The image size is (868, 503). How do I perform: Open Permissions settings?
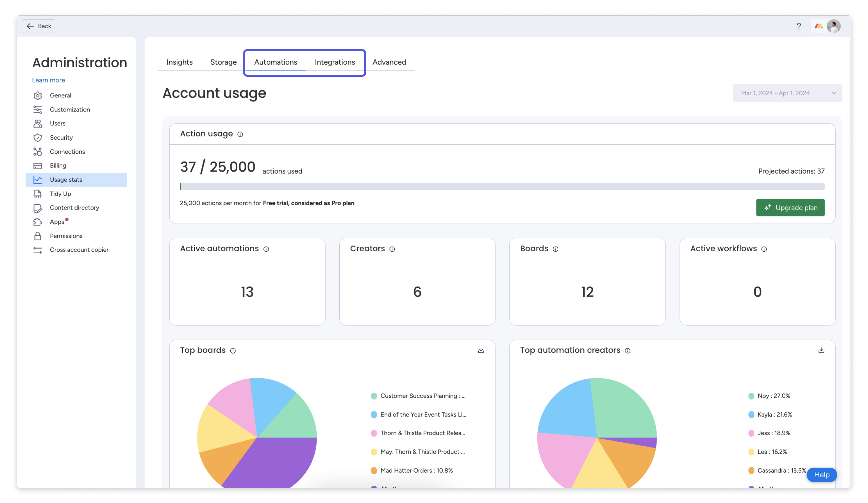click(x=66, y=236)
